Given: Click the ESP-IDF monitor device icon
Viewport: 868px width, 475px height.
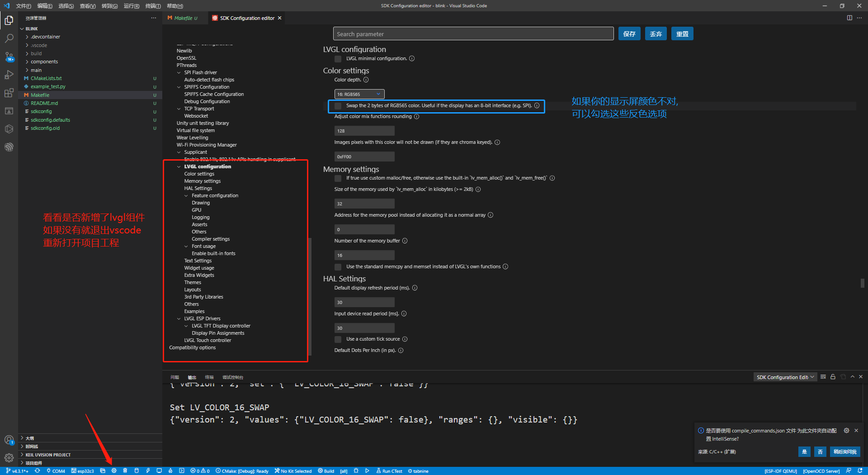Looking at the screenshot, I should (159, 471).
